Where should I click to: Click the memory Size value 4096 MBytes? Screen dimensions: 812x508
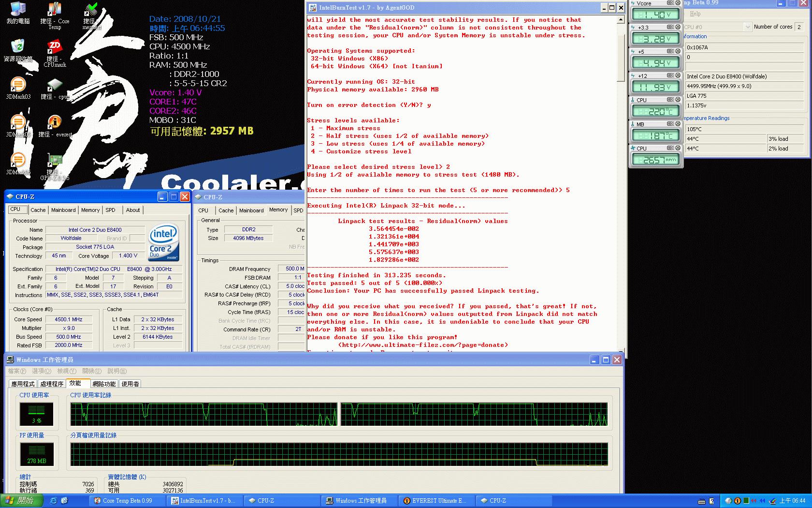tap(248, 238)
